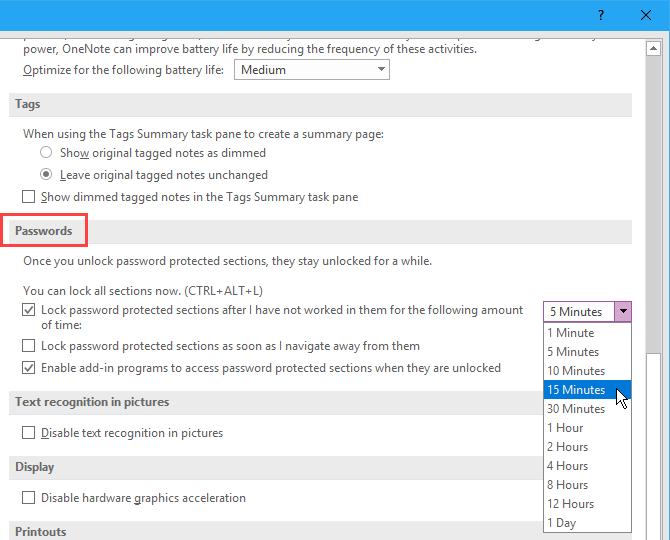Choose 4 Hours from lock time list
This screenshot has width=670, height=540.
(587, 466)
